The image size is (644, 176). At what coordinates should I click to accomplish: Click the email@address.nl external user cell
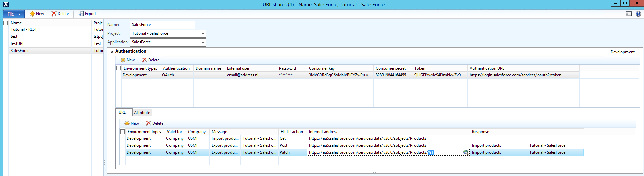251,75
